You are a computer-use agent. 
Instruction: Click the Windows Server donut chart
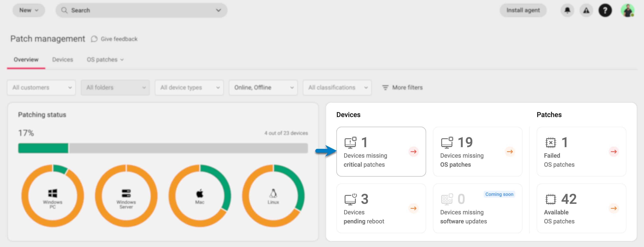(126, 196)
